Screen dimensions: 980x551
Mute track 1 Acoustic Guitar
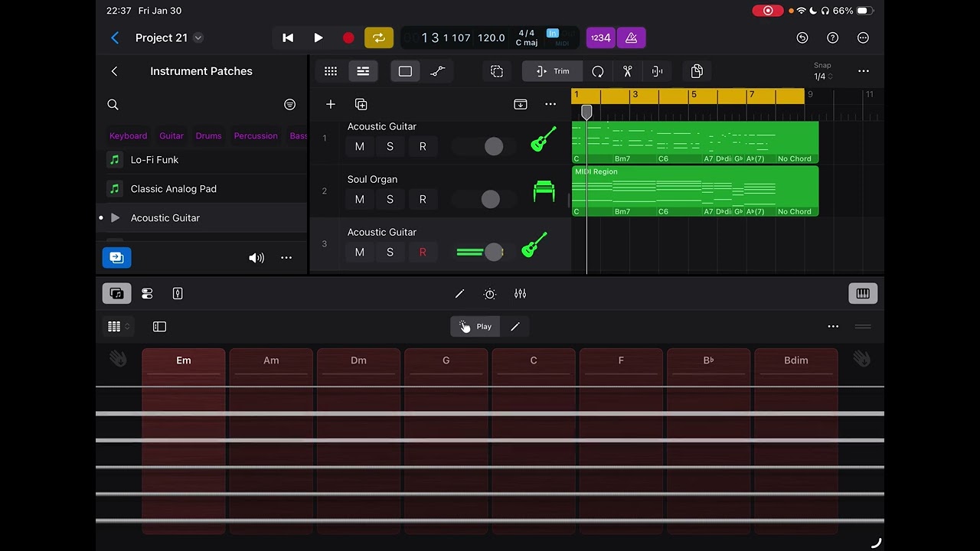[x=360, y=146]
